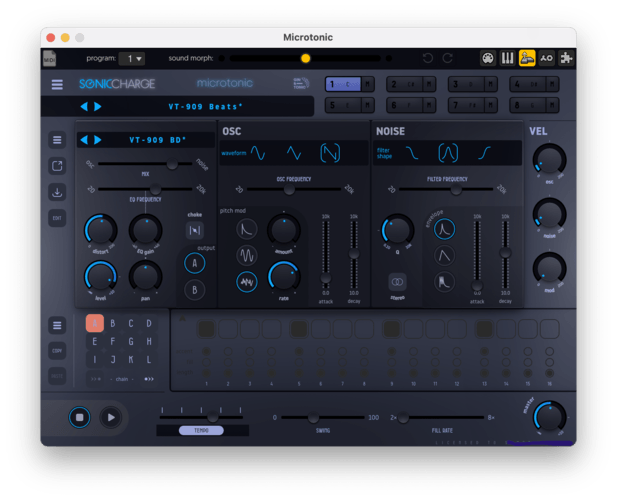Select pattern B
The height and width of the screenshot is (500, 617).
[x=113, y=323]
